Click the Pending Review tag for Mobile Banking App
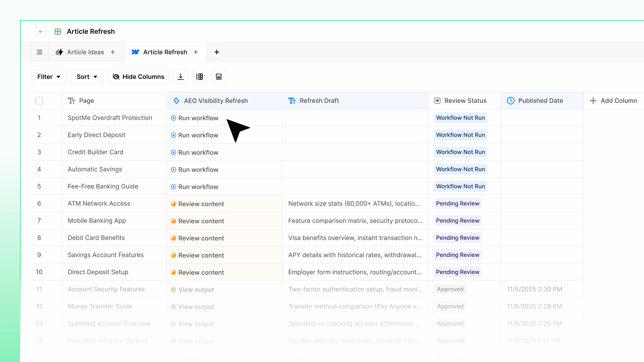 pyautogui.click(x=457, y=221)
